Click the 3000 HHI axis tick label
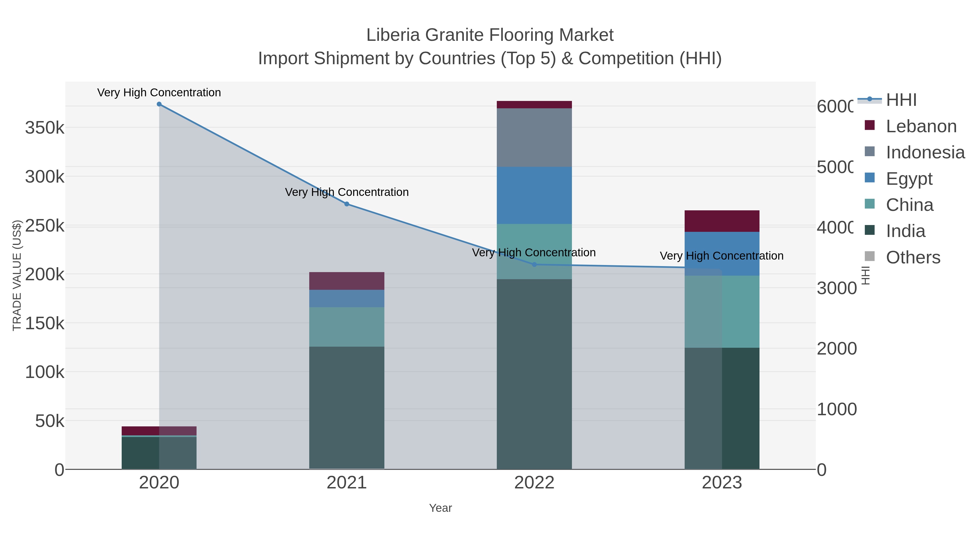Screen dimensions: 980x551 (x=837, y=288)
